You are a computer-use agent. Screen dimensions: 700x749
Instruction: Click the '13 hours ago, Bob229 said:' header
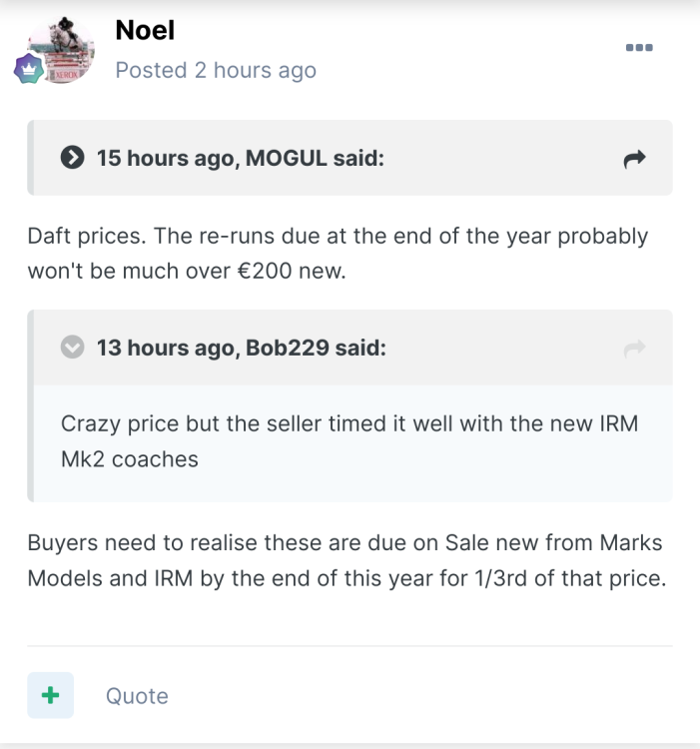click(241, 348)
